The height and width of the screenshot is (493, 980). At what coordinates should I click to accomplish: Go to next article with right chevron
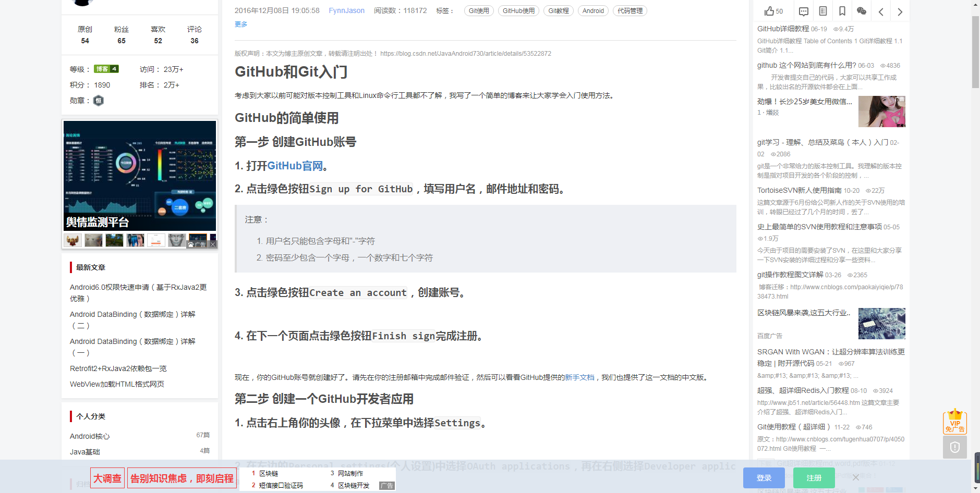click(900, 11)
